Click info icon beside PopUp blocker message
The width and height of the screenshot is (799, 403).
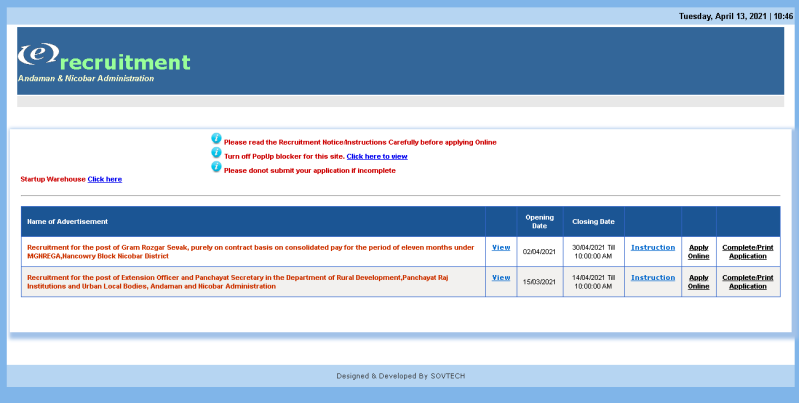216,154
